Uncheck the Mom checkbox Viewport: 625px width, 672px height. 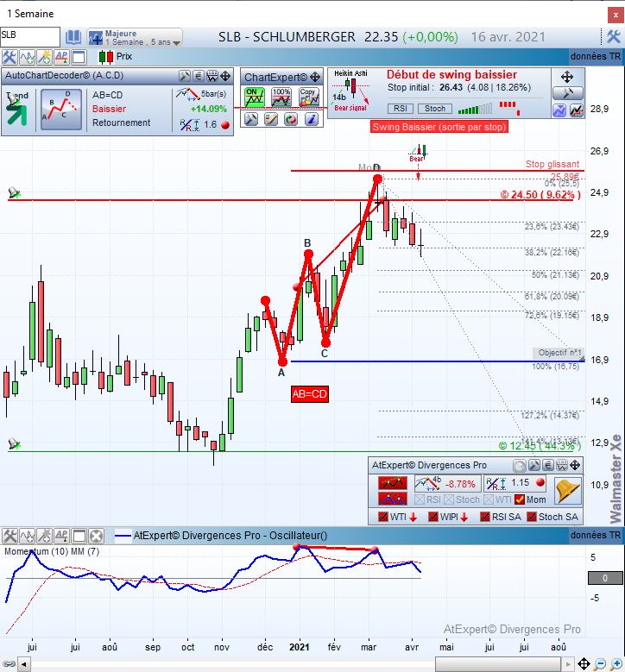[x=520, y=499]
